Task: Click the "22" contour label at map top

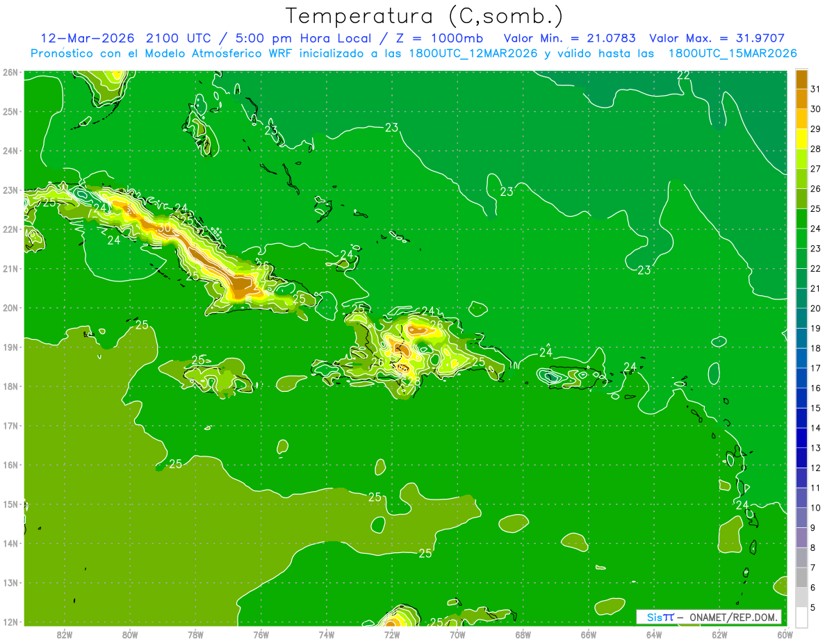Action: tap(684, 75)
